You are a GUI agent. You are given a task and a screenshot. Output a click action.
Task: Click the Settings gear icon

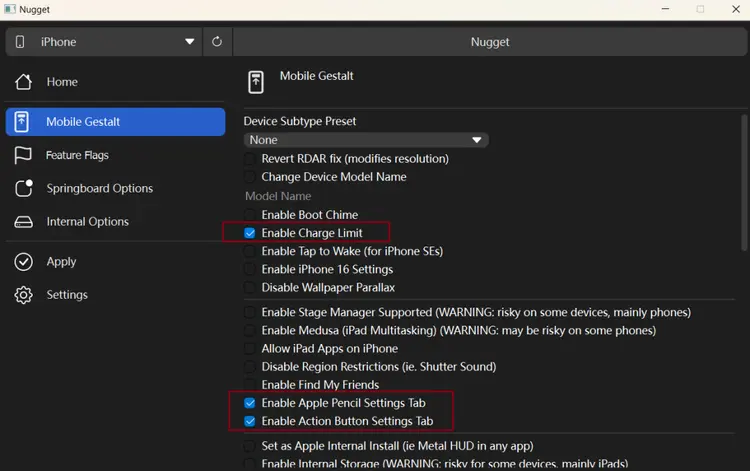[24, 295]
